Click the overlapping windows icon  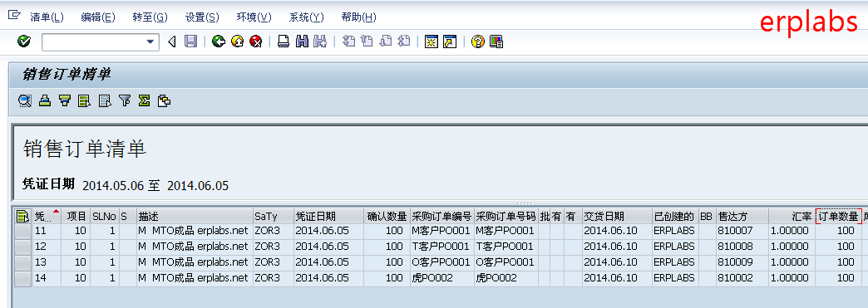click(x=164, y=100)
